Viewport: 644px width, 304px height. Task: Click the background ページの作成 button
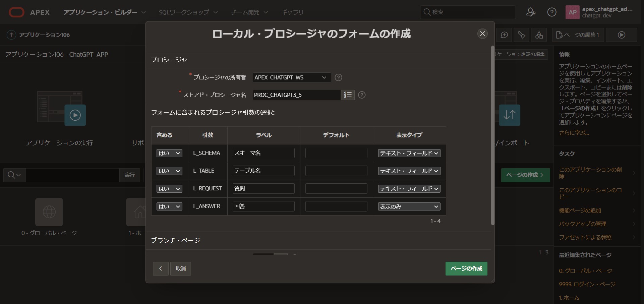[x=525, y=175]
